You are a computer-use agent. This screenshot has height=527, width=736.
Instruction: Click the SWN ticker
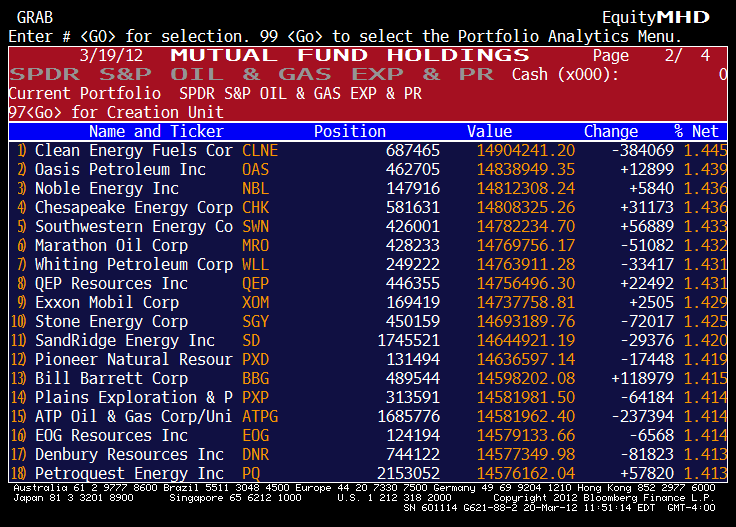click(255, 227)
